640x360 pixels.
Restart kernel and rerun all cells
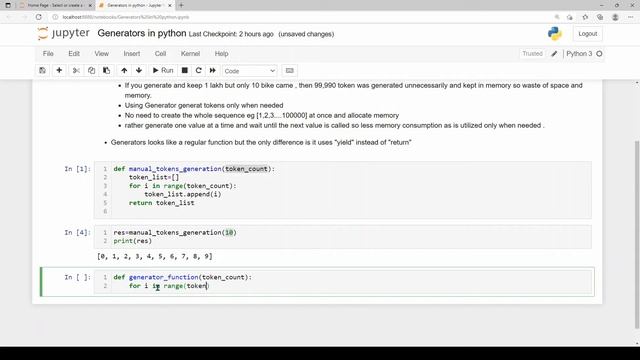[x=213, y=71]
